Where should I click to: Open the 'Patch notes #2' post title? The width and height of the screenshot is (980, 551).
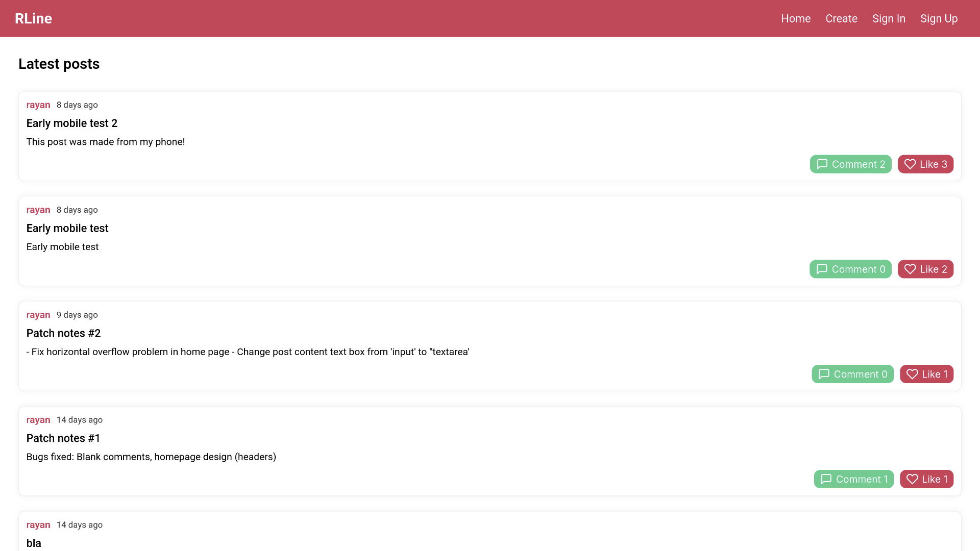(x=63, y=334)
